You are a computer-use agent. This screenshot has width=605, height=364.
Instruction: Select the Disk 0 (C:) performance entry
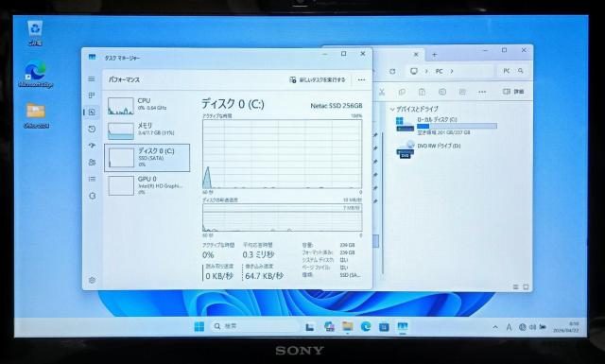147,158
